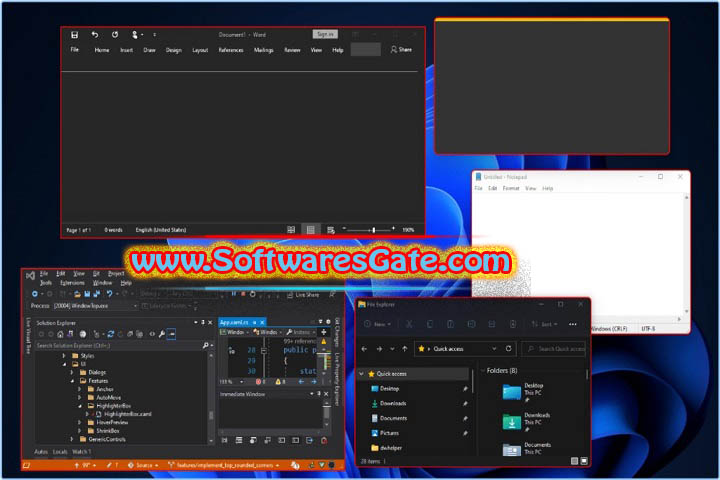
Task: Click the Live Share button
Action: click(x=303, y=295)
